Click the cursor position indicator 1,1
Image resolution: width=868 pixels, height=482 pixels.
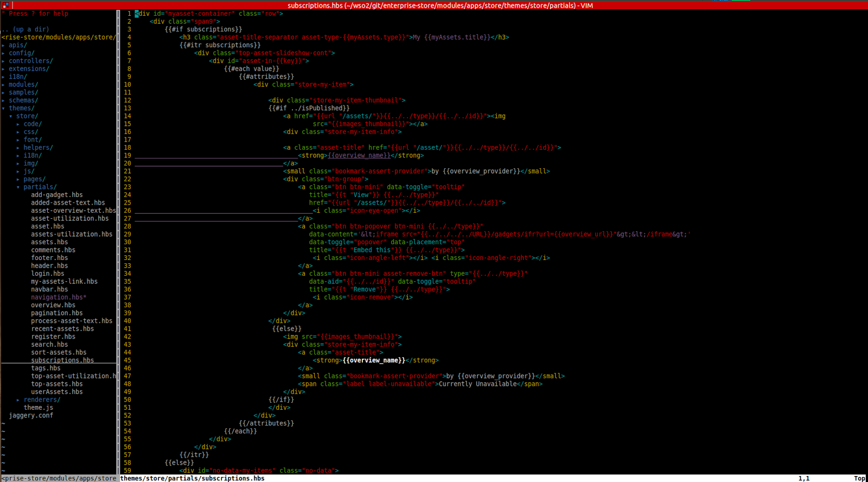(804, 478)
